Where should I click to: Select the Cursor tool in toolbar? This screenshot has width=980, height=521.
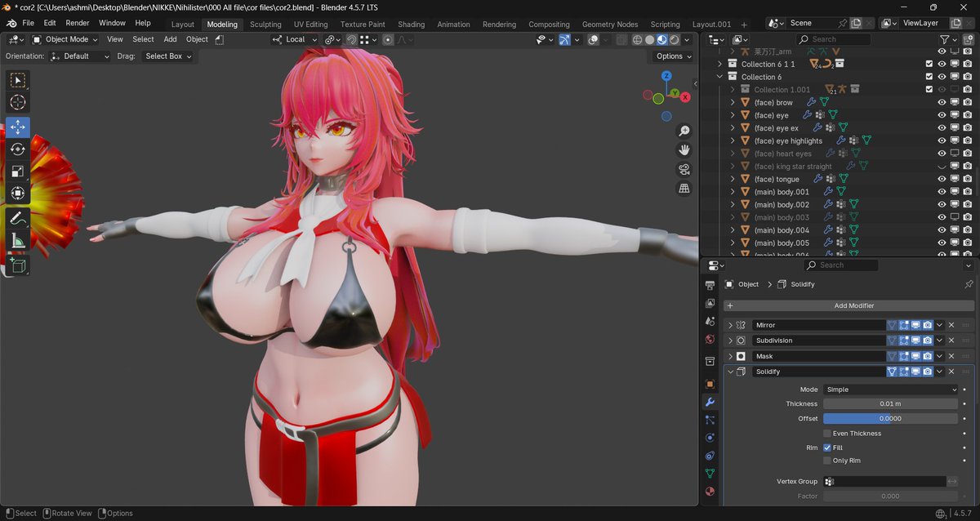18,102
